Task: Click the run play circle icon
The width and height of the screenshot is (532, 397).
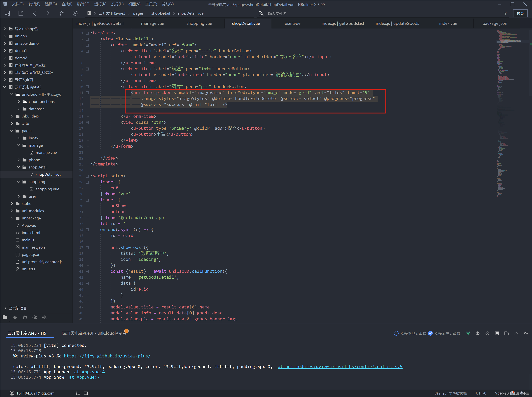Action: (75, 13)
